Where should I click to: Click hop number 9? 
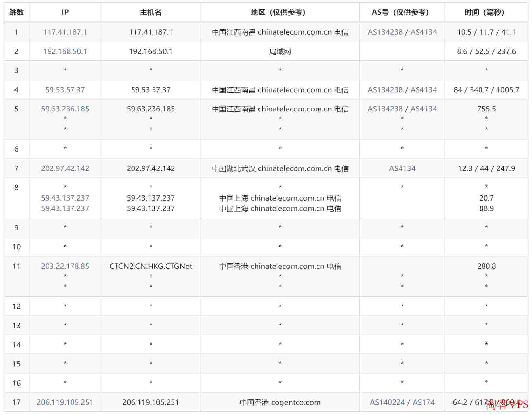click(x=16, y=228)
